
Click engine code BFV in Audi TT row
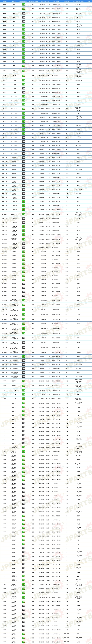79,37
